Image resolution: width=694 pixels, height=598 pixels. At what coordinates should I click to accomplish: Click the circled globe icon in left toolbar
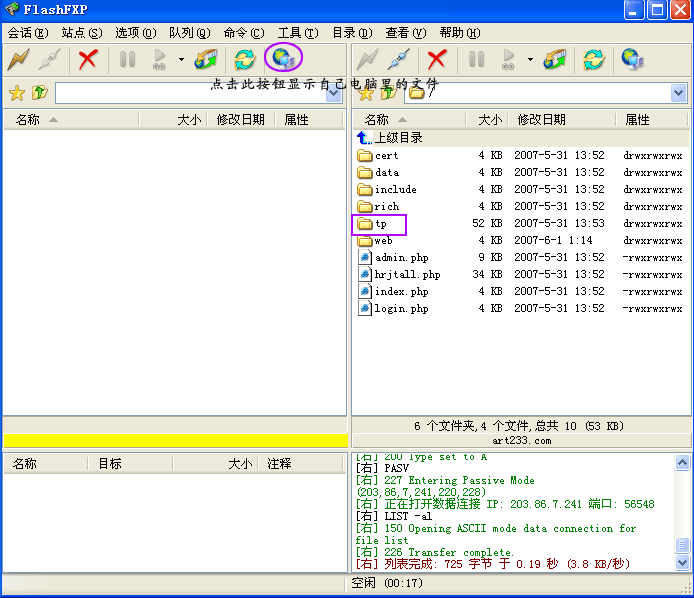click(282, 58)
